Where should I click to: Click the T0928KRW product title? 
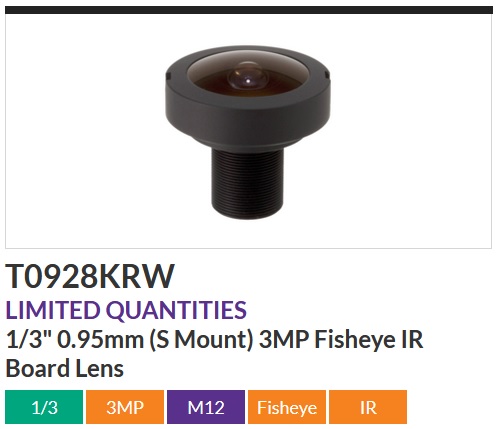(x=90, y=276)
